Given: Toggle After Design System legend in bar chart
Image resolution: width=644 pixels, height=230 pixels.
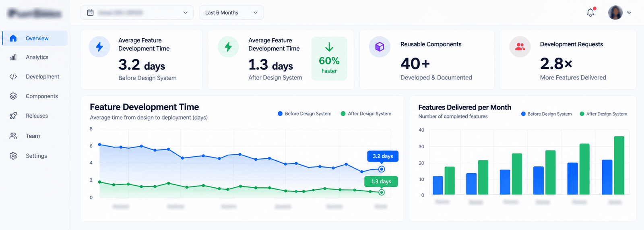Looking at the screenshot, I should tap(603, 114).
